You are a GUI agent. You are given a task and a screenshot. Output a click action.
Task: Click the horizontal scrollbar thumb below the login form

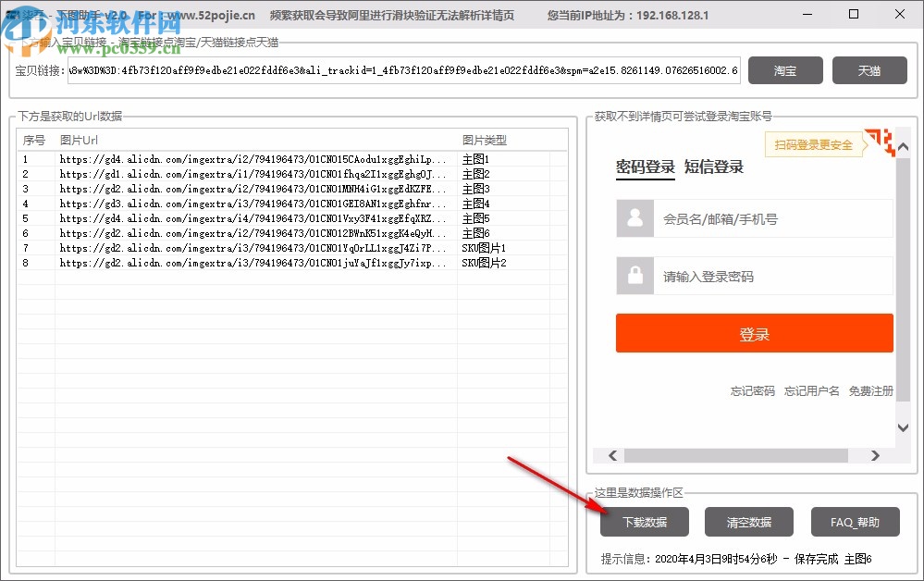coord(735,454)
